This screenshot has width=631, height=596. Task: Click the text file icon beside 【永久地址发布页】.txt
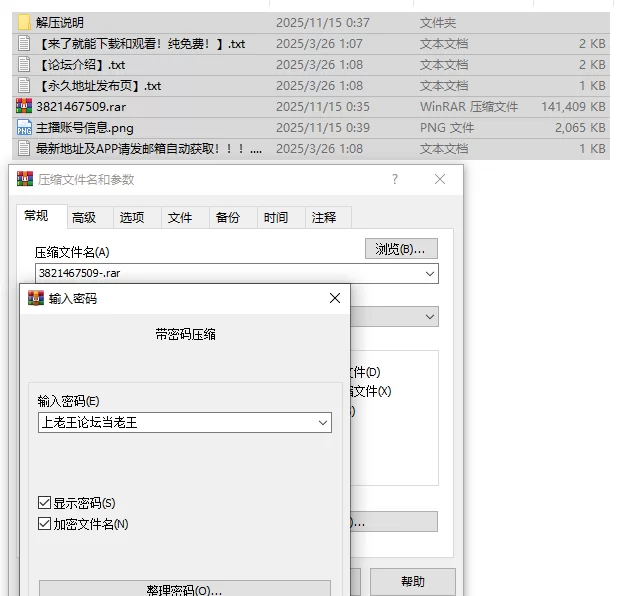(24, 85)
